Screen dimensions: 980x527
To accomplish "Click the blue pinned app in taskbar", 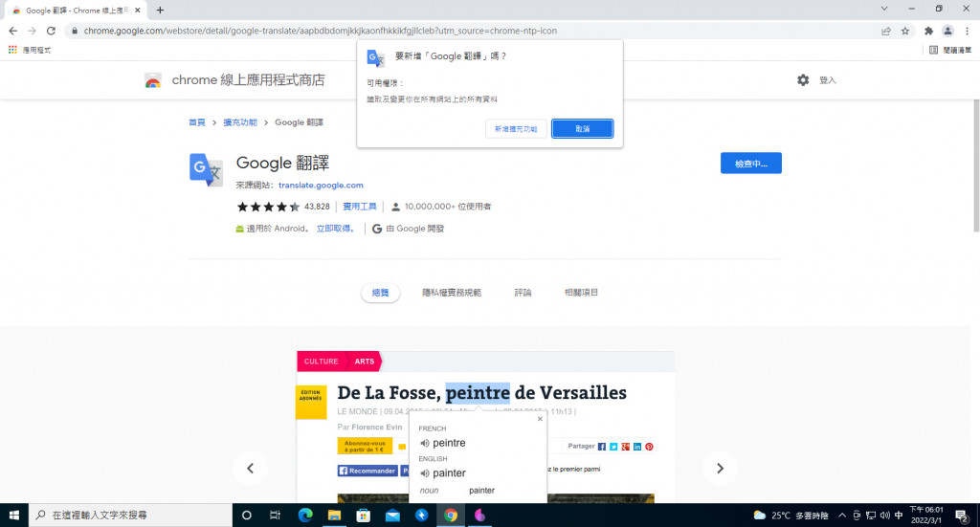I will point(421,516).
